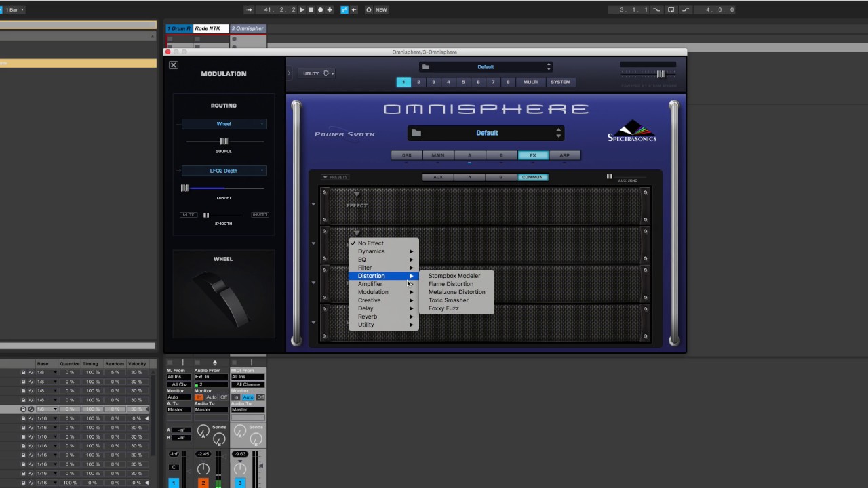Toggle the follow arrow button in transport
The width and height of the screenshot is (868, 488).
pos(249,9)
